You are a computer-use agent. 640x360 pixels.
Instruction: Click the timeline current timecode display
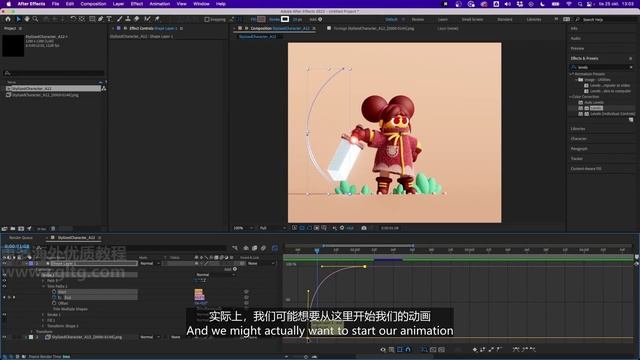(x=17, y=247)
